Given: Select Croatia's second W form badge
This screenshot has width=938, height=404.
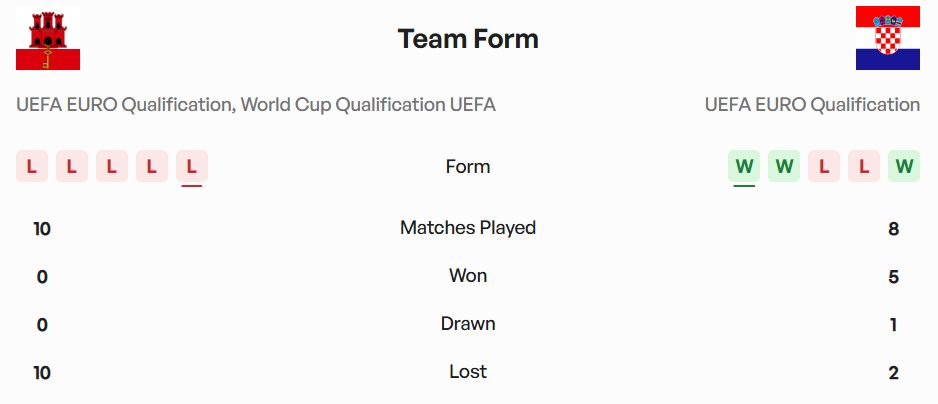Looking at the screenshot, I should (x=784, y=166).
